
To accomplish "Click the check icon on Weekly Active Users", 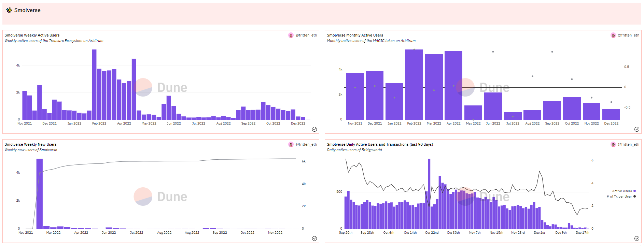I will coord(314,129).
